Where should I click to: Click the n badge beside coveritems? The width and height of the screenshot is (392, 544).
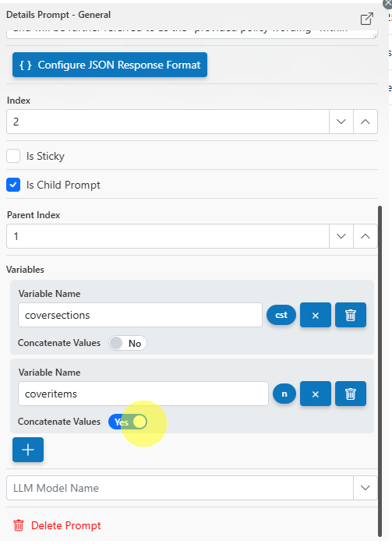pyautogui.click(x=284, y=394)
